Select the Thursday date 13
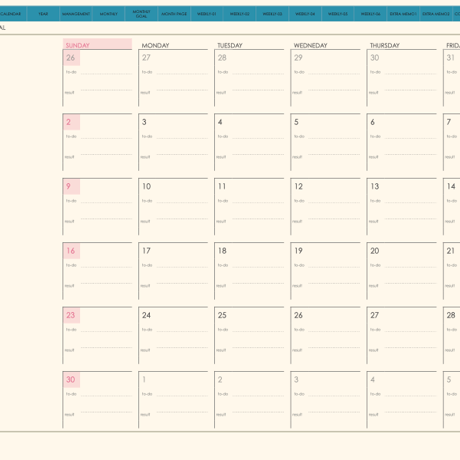The width and height of the screenshot is (460, 460). pos(375,186)
